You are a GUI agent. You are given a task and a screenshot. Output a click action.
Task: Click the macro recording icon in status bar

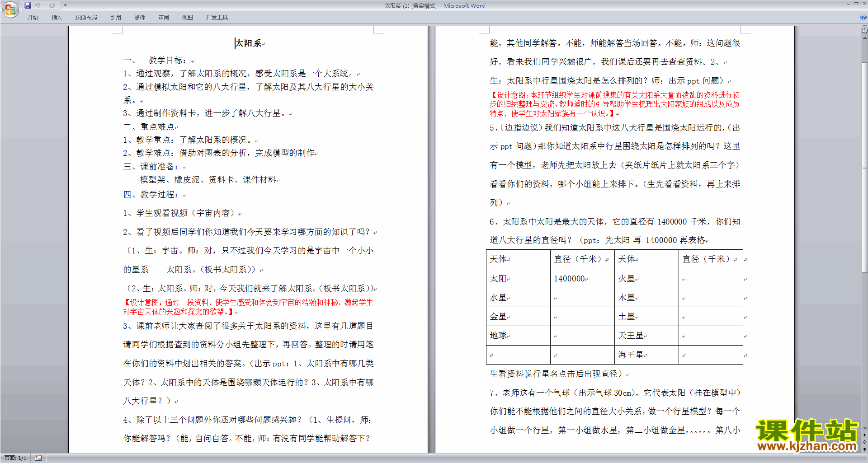point(38,458)
